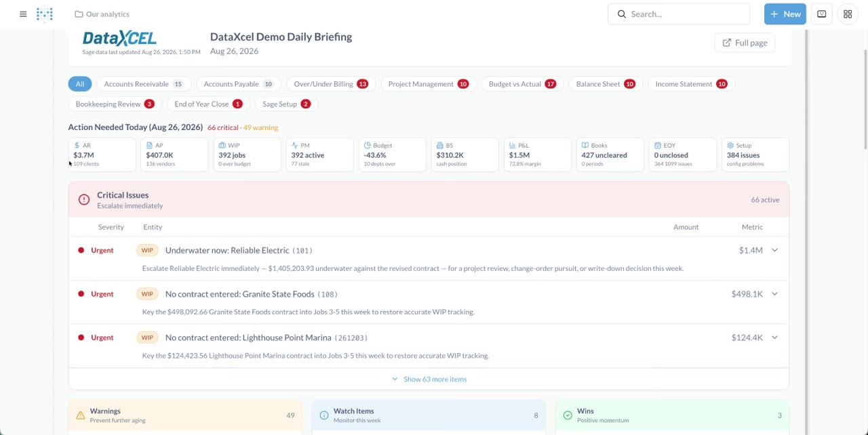Viewport: 868px width, 435px height.
Task: Open the EOY 0 unclosed card
Action: tap(682, 154)
